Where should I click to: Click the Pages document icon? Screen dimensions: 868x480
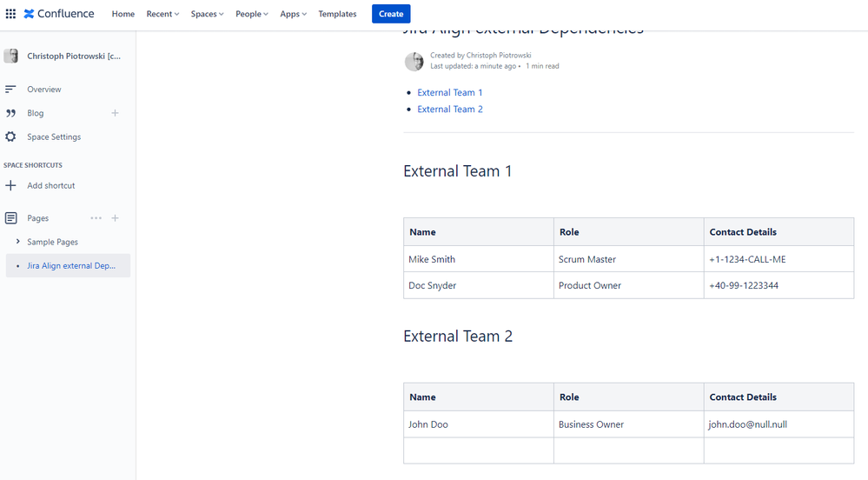(x=10, y=218)
